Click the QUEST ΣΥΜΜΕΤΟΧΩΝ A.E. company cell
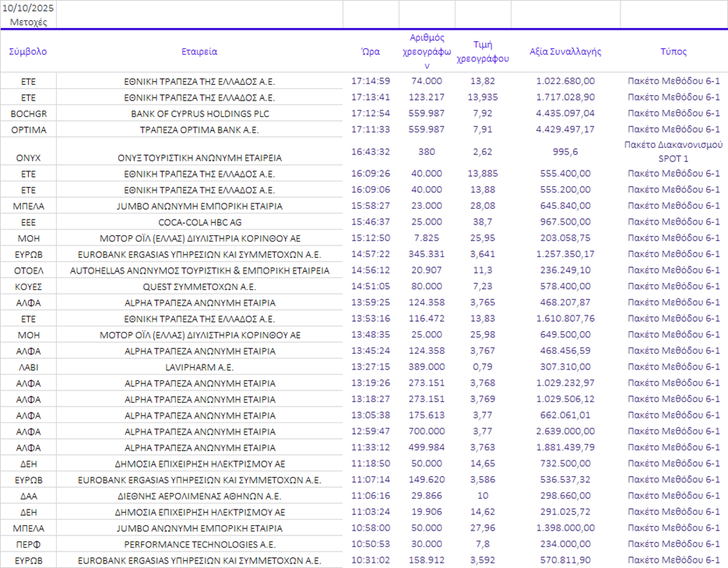 click(199, 287)
